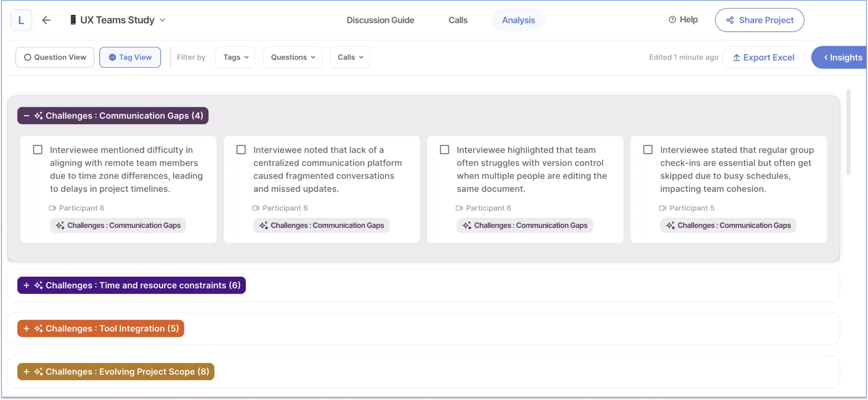Click sparkle icon in centralized platform card's tag chip
The width and height of the screenshot is (868, 400).
click(264, 225)
